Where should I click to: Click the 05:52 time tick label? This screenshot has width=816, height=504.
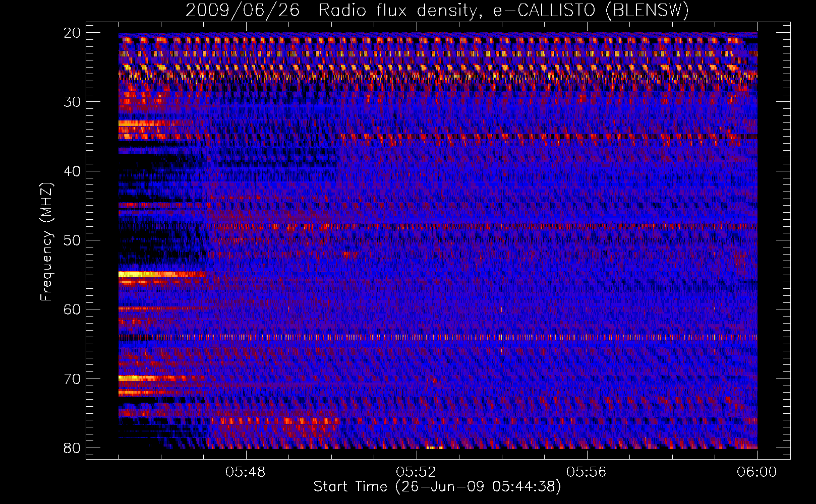coord(416,472)
